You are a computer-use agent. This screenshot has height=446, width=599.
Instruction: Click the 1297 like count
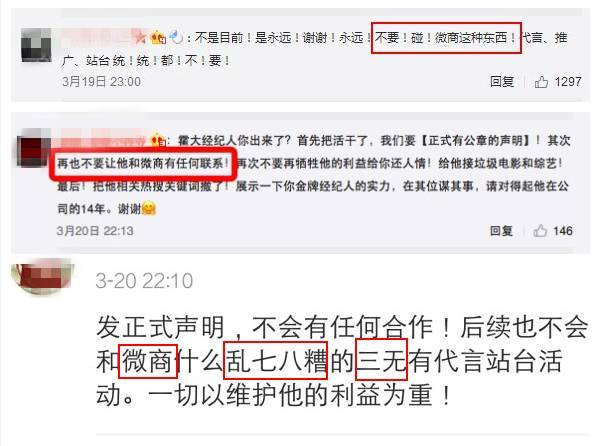tap(568, 82)
